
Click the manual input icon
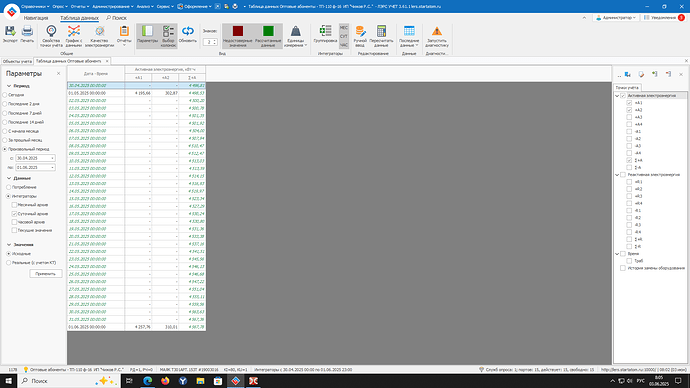click(360, 36)
